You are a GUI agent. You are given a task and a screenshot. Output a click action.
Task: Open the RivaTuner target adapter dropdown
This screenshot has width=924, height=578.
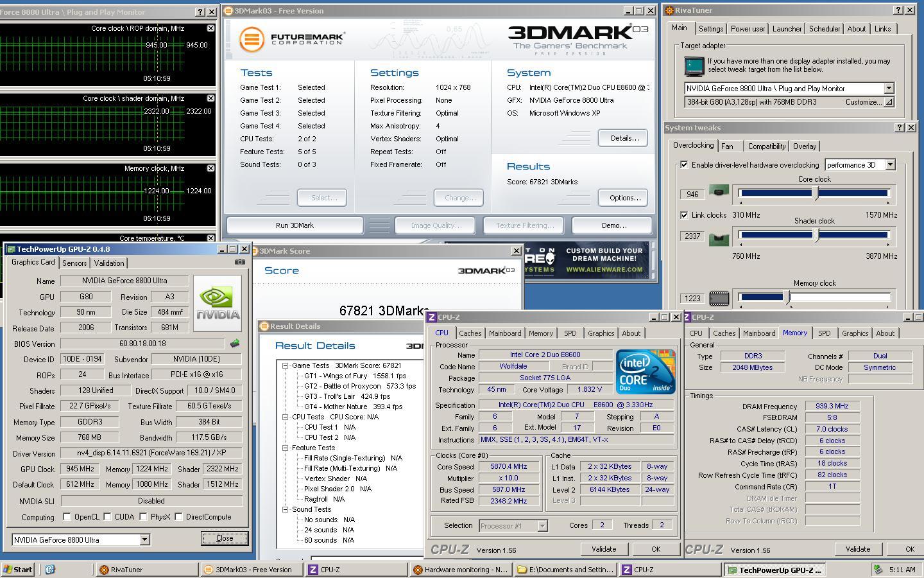pyautogui.click(x=889, y=88)
